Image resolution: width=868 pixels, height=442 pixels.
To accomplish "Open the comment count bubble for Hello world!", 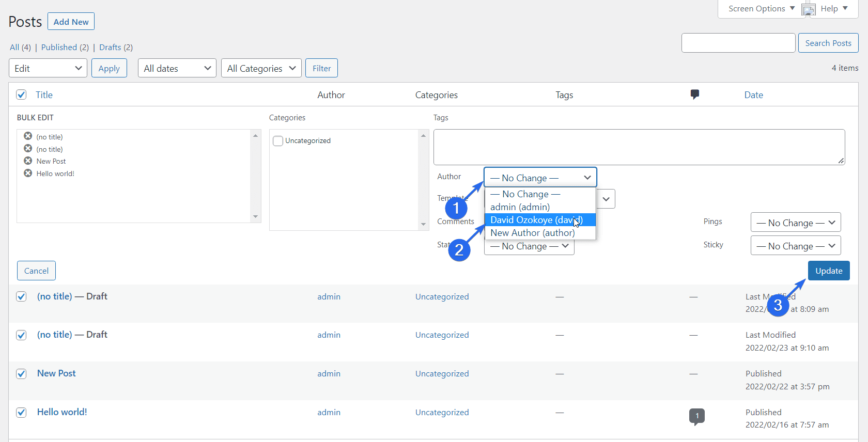I will (696, 416).
